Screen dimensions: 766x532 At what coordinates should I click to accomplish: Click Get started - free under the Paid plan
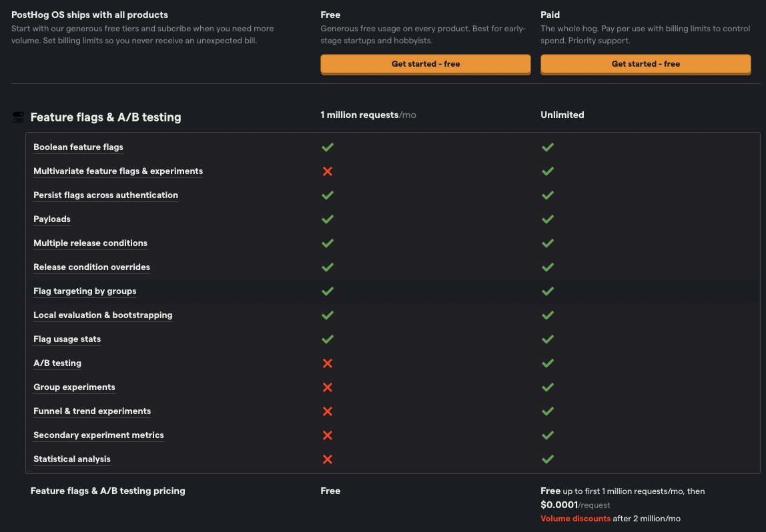coord(645,64)
